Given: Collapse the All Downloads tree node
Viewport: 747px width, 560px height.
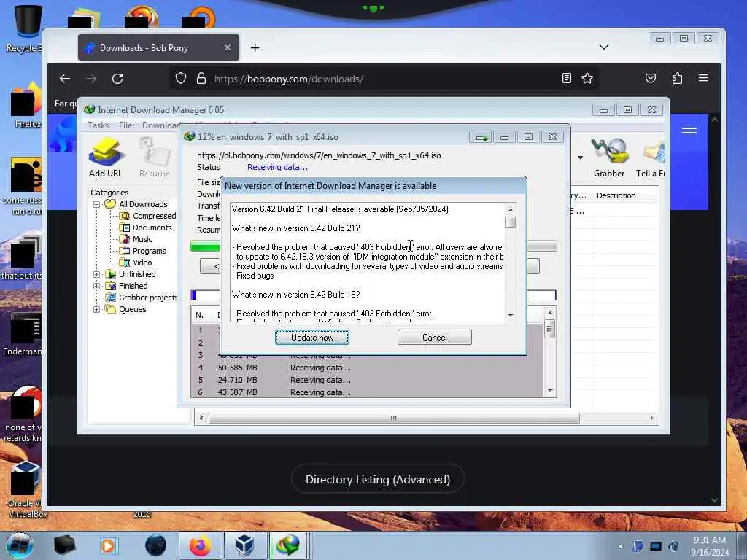Looking at the screenshot, I should click(x=97, y=204).
